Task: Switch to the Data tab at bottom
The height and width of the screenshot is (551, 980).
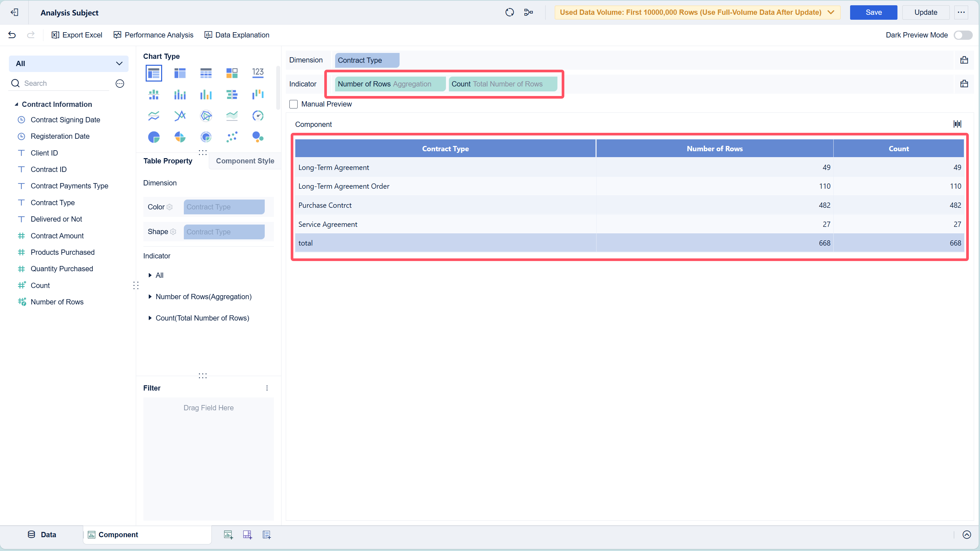Action: pos(42,534)
